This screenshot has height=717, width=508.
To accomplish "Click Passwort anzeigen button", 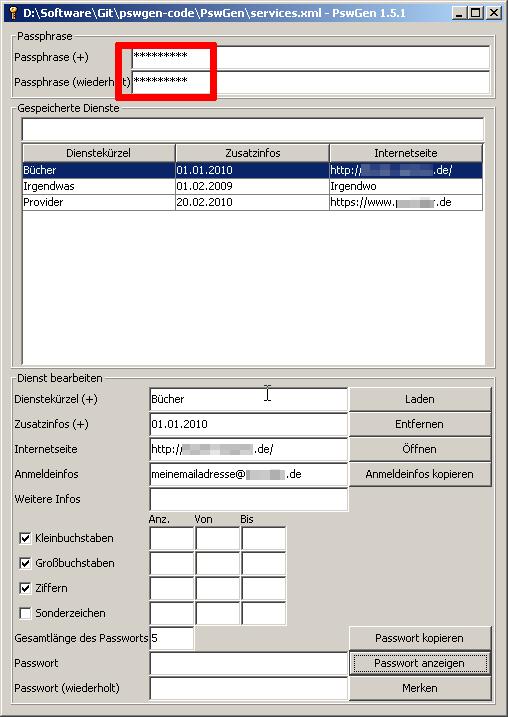I will point(420,663).
